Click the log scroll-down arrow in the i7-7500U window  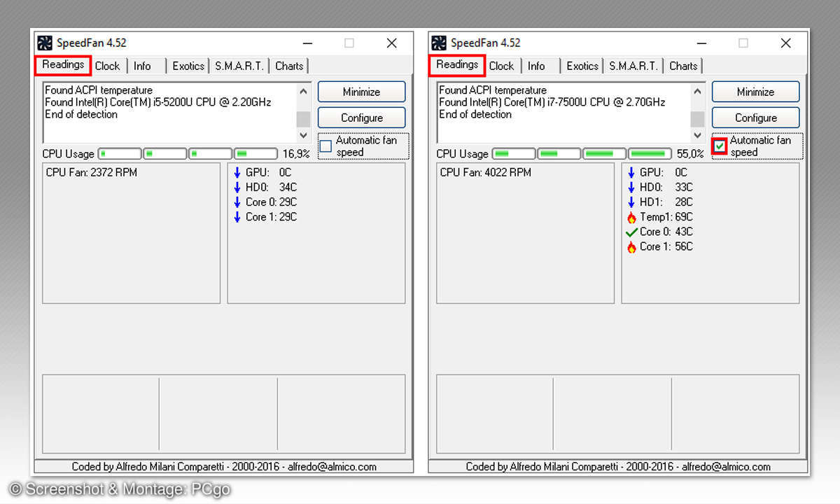click(697, 135)
